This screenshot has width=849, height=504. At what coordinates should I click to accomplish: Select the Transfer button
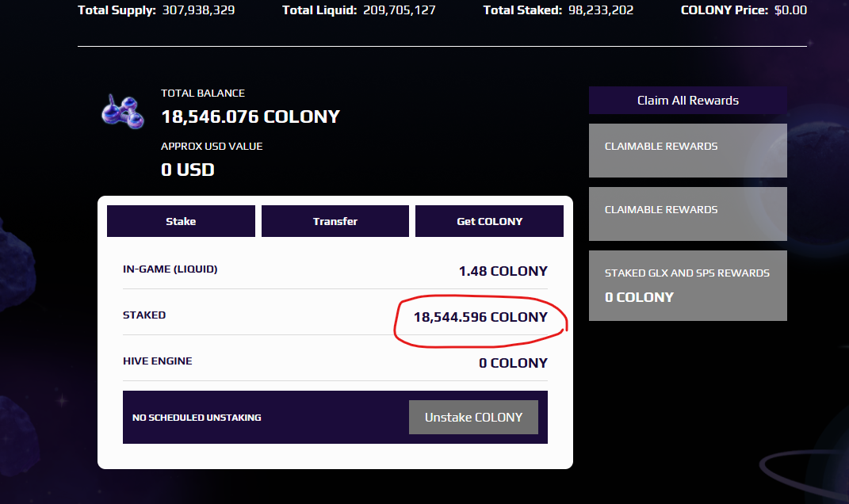pyautogui.click(x=335, y=221)
